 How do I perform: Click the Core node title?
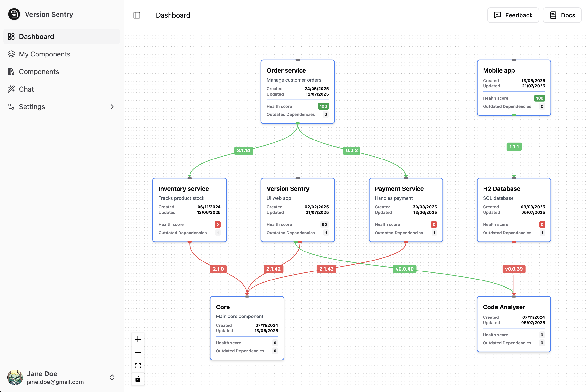point(223,307)
